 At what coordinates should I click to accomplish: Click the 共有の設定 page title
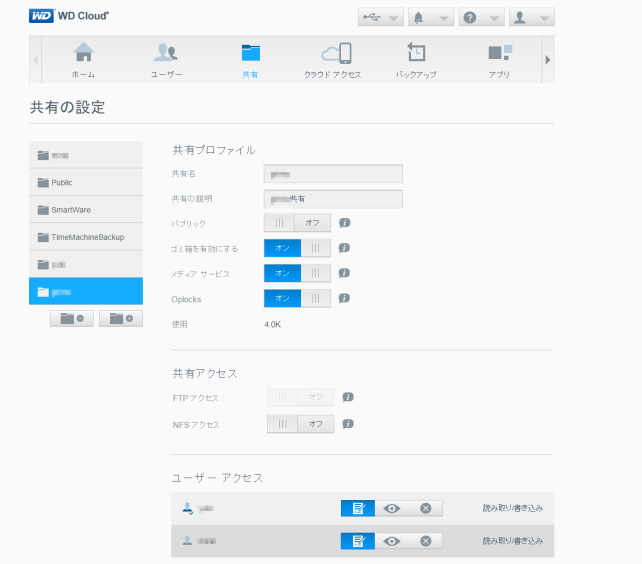pyautogui.click(x=68, y=107)
